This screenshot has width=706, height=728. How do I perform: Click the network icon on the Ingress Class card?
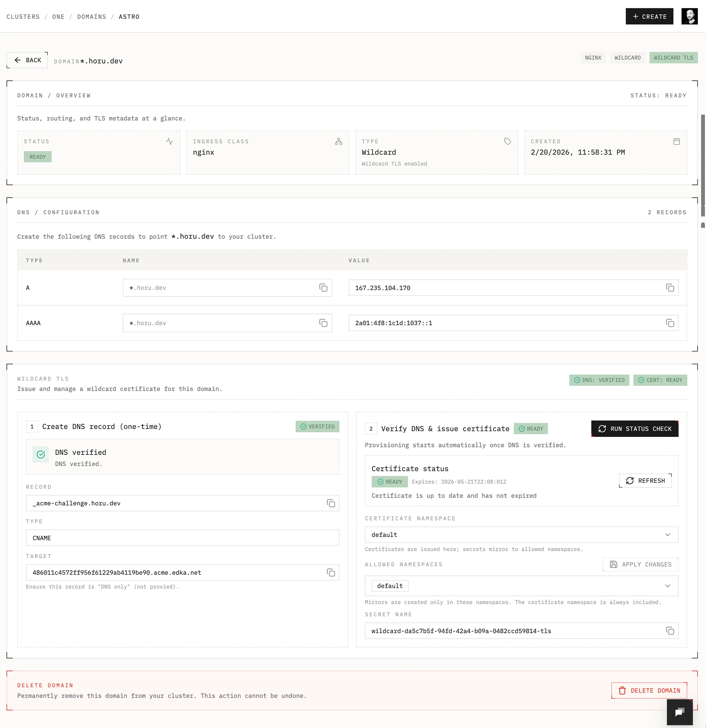coord(338,141)
